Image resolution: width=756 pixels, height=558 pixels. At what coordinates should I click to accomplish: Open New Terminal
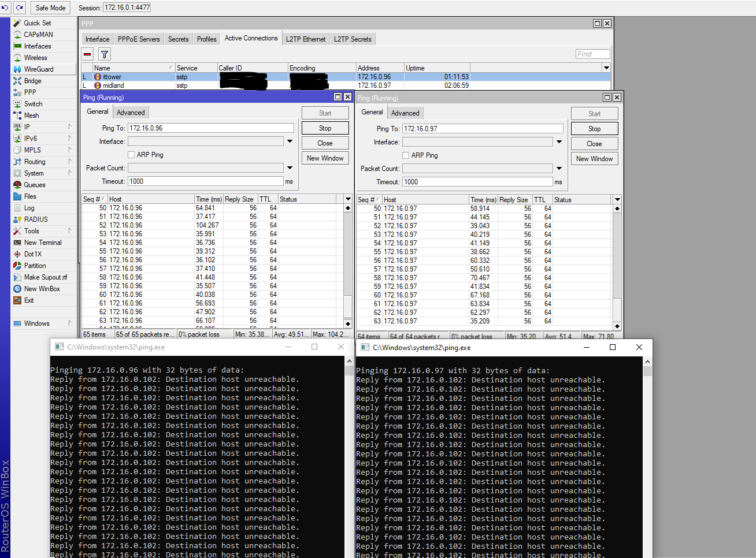[43, 243]
